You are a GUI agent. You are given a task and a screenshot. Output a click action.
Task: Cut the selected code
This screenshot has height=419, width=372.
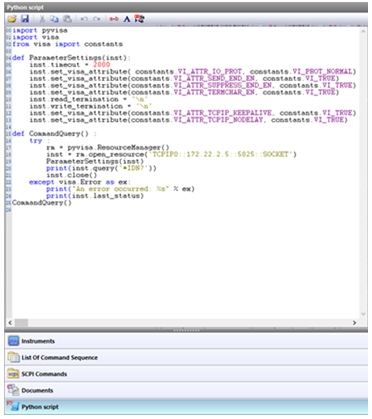(x=42, y=19)
